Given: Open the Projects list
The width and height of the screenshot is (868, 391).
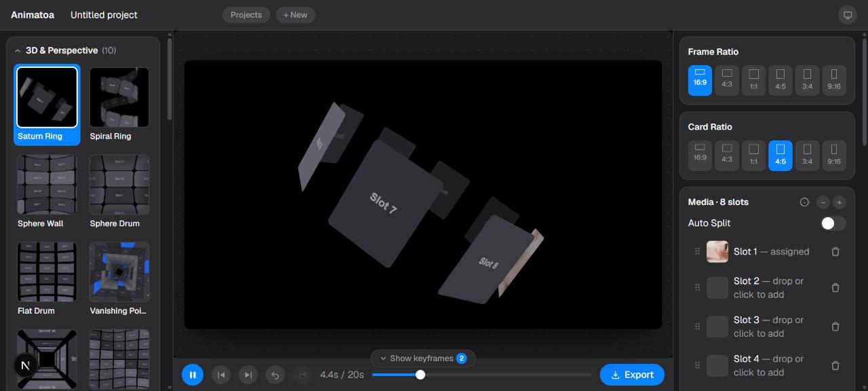Looking at the screenshot, I should tap(246, 15).
